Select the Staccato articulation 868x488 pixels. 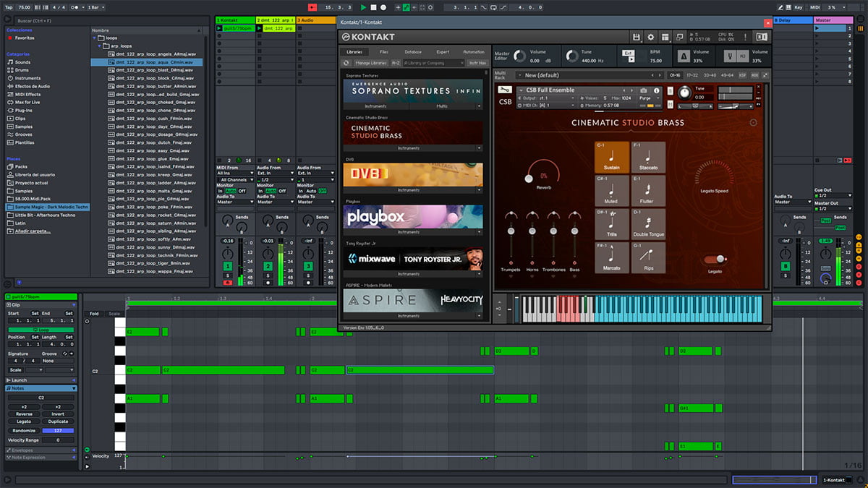pos(648,157)
